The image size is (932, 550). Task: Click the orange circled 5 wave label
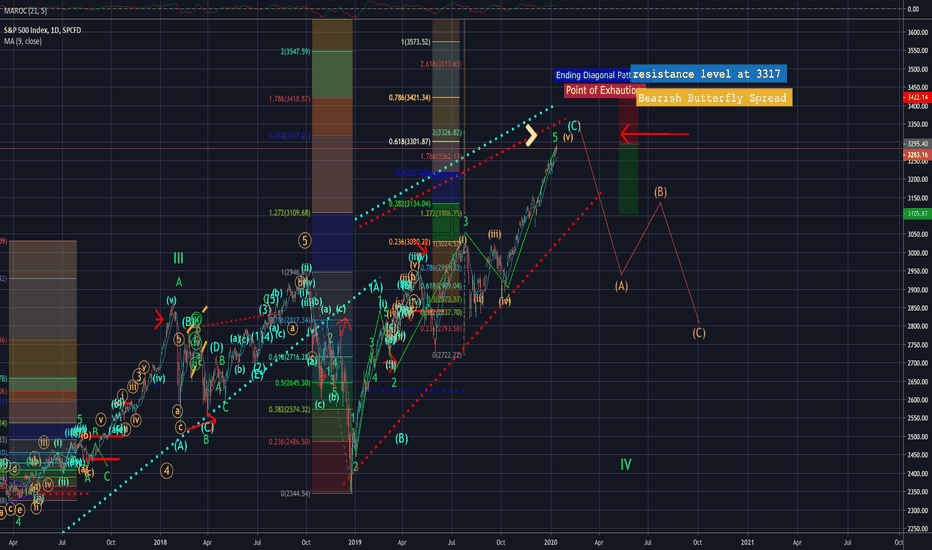[304, 240]
